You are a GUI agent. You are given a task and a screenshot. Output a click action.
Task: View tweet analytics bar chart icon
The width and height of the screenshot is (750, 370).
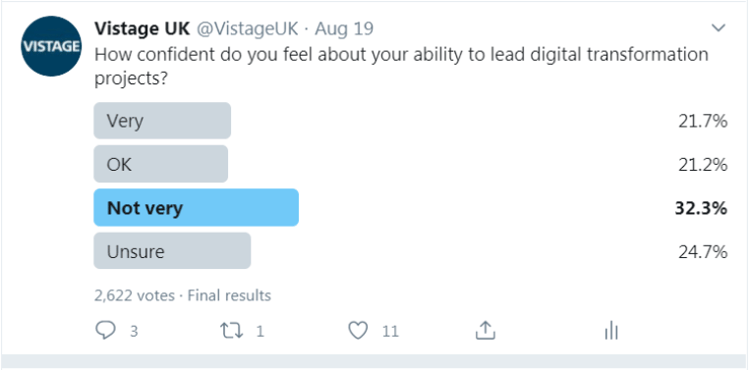tap(612, 330)
